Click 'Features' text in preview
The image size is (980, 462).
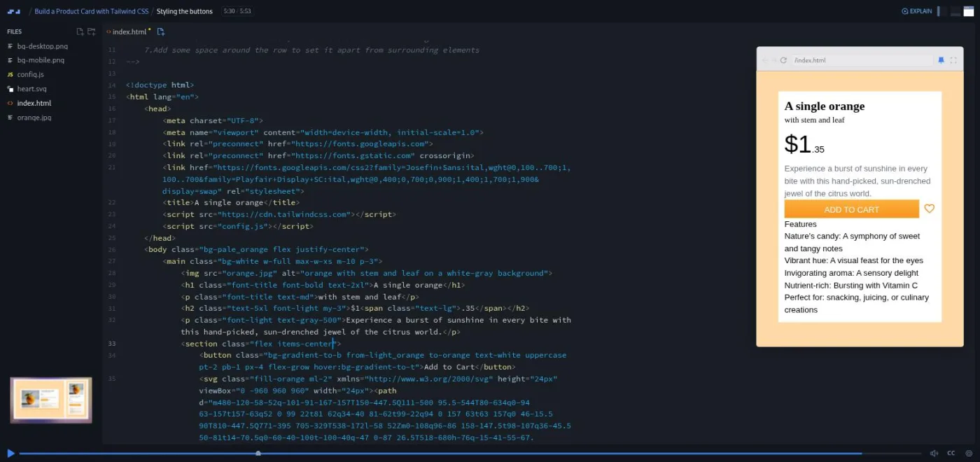point(800,224)
